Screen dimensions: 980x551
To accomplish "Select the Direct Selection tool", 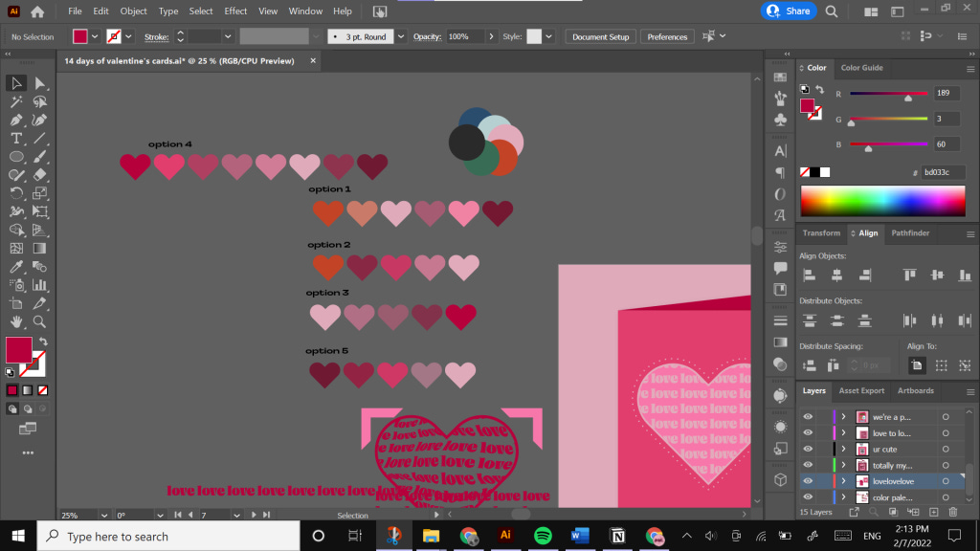I will click(39, 83).
